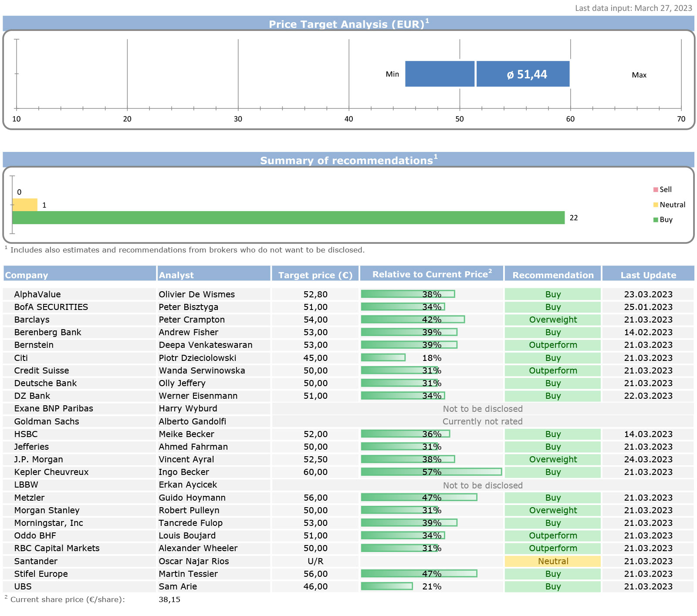Click the Analyst column header
Viewport: 697px width, 616px height.
click(214, 274)
